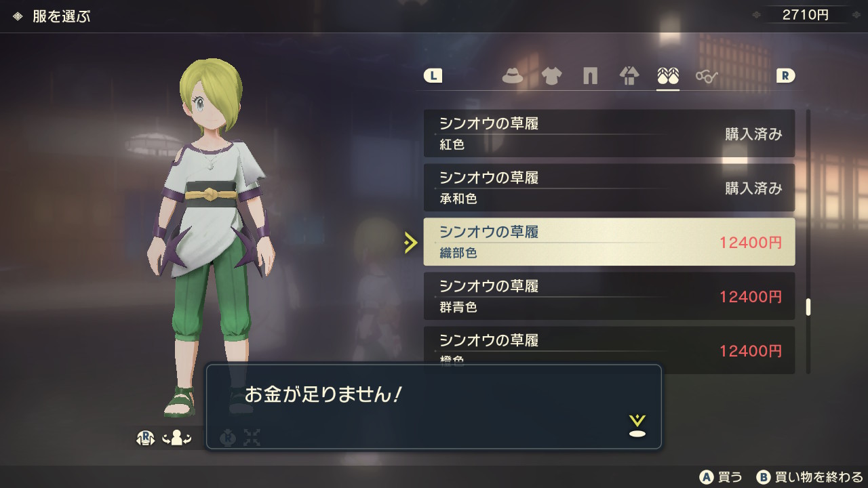Click the list scrollbar thumb
This screenshot has width=868, height=488.
tap(808, 307)
